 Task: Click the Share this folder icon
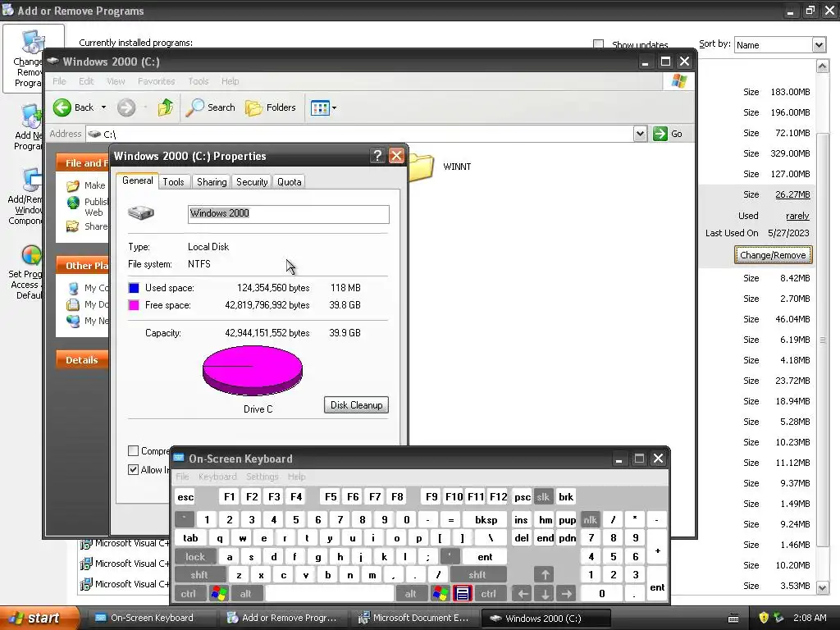pos(73,226)
